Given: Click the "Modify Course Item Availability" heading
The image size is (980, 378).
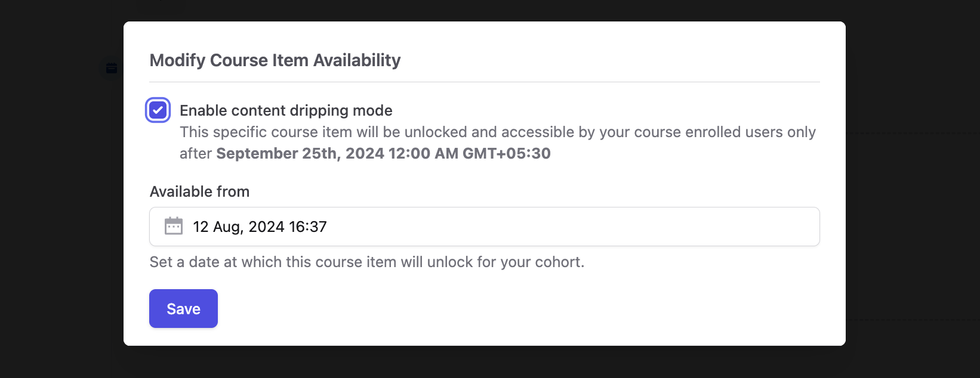Looking at the screenshot, I should tap(275, 60).
